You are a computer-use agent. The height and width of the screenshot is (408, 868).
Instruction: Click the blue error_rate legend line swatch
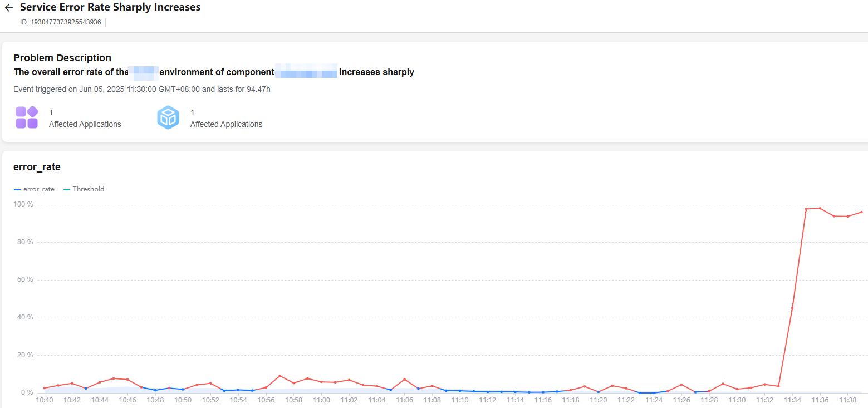(x=17, y=189)
